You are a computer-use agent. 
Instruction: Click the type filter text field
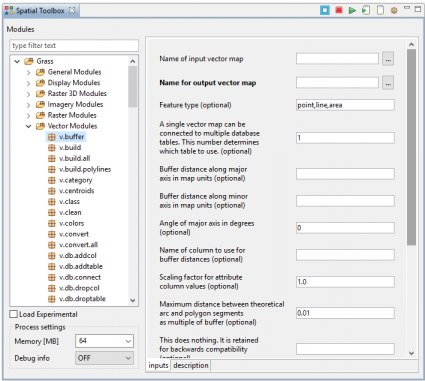74,46
